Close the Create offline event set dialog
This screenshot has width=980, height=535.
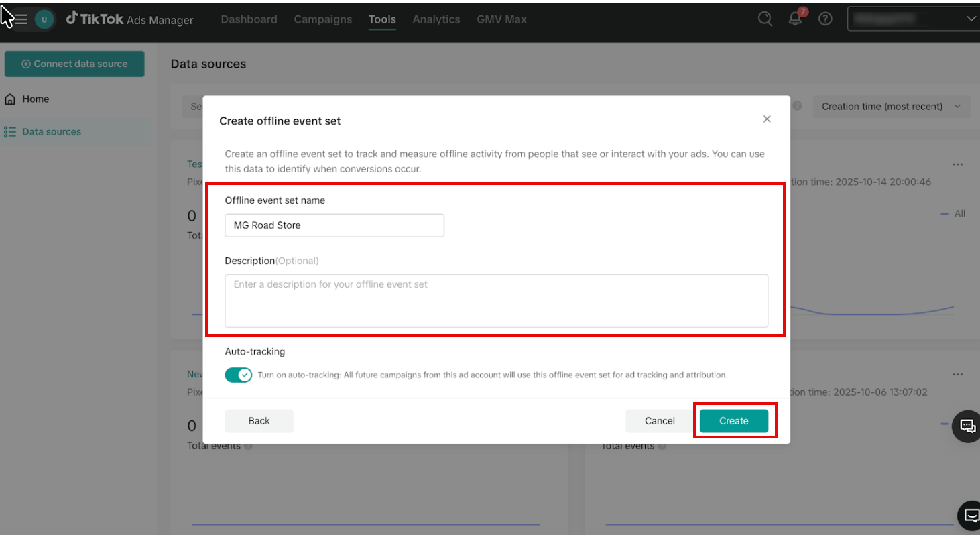point(767,119)
